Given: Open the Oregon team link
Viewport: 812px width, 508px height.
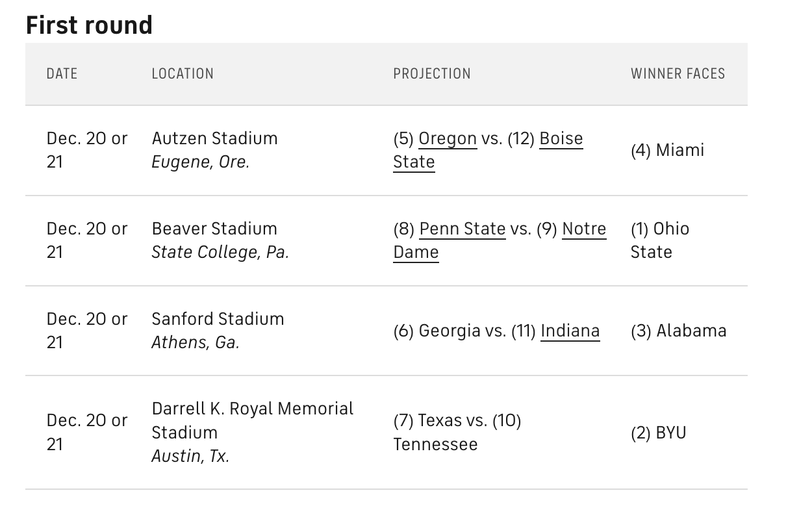Looking at the screenshot, I should (448, 138).
